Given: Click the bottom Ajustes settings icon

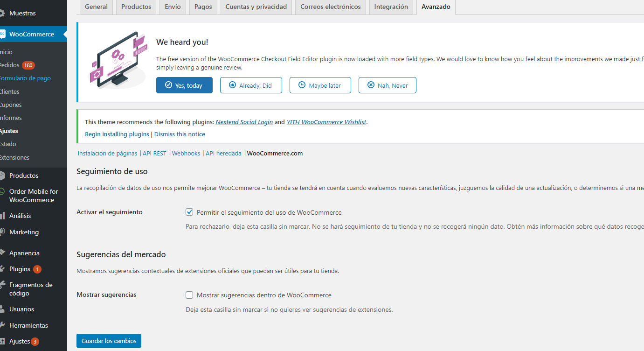Looking at the screenshot, I should point(2,341).
